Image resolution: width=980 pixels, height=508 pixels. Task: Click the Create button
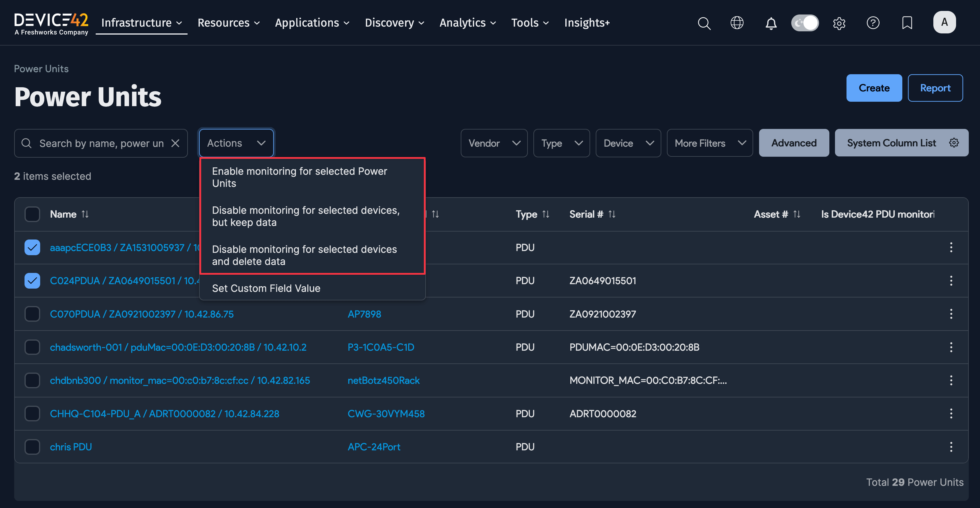click(874, 88)
